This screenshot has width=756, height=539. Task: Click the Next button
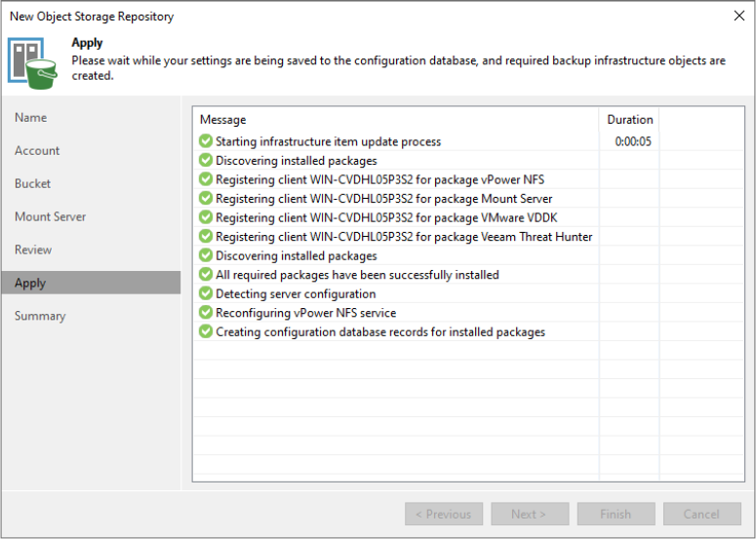[530, 514]
